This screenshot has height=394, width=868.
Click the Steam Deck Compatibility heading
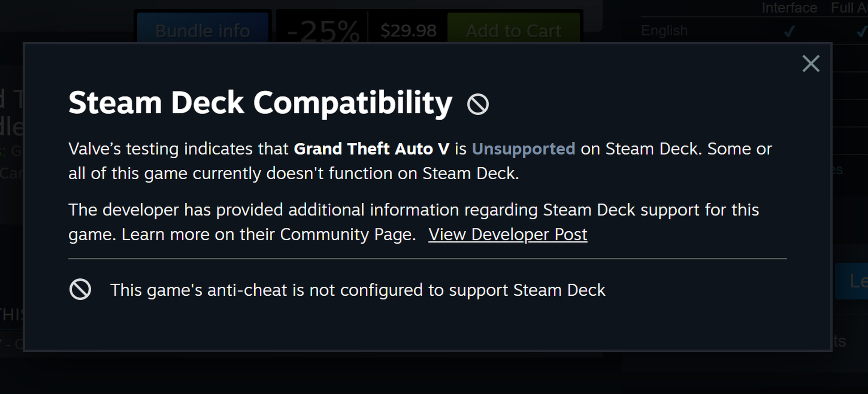point(260,103)
